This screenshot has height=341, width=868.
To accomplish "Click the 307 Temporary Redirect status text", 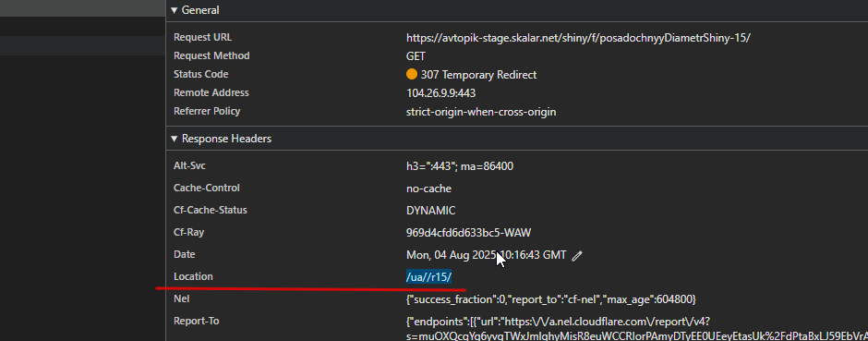I will click(478, 75).
